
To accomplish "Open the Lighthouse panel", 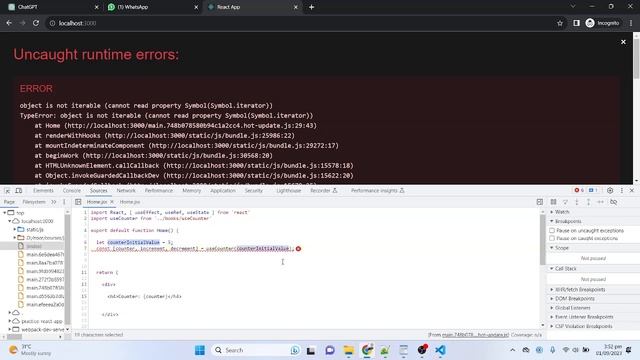I will pos(289,191).
